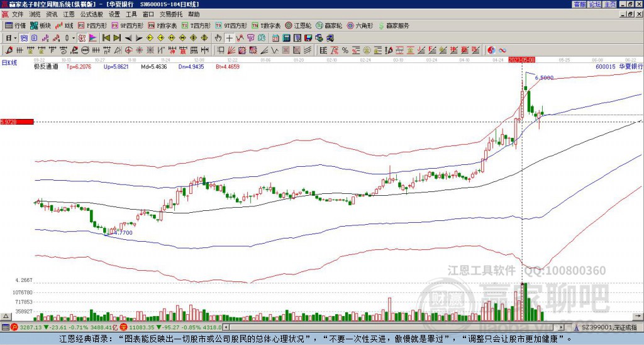
Task: Open the 资讯 menu
Action: tap(52, 14)
